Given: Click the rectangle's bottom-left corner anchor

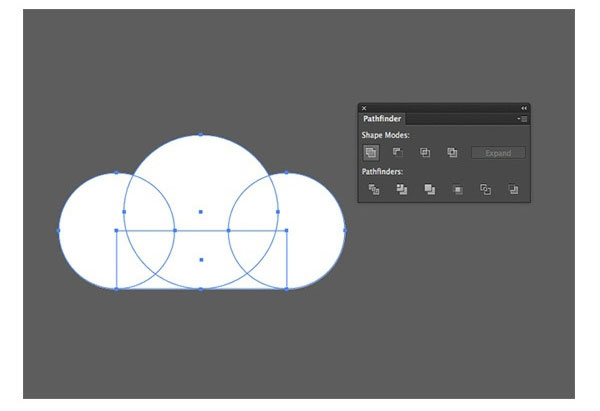Looking at the screenshot, I should point(116,289).
